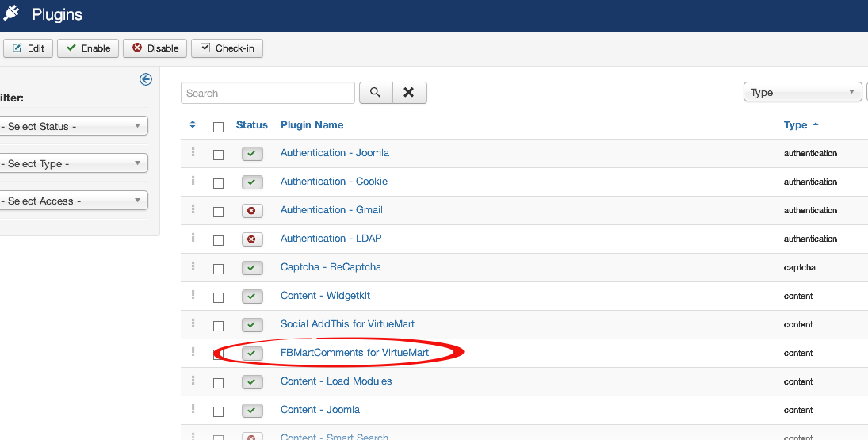Toggle status of Authentication - Gmail plugin
Viewport: 868px width, 440px height.
point(252,211)
